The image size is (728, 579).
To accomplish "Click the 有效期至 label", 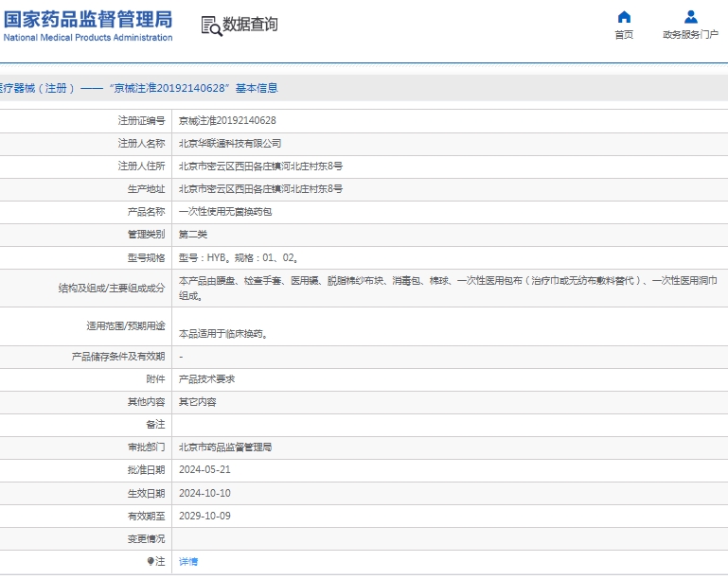I will (x=146, y=516).
